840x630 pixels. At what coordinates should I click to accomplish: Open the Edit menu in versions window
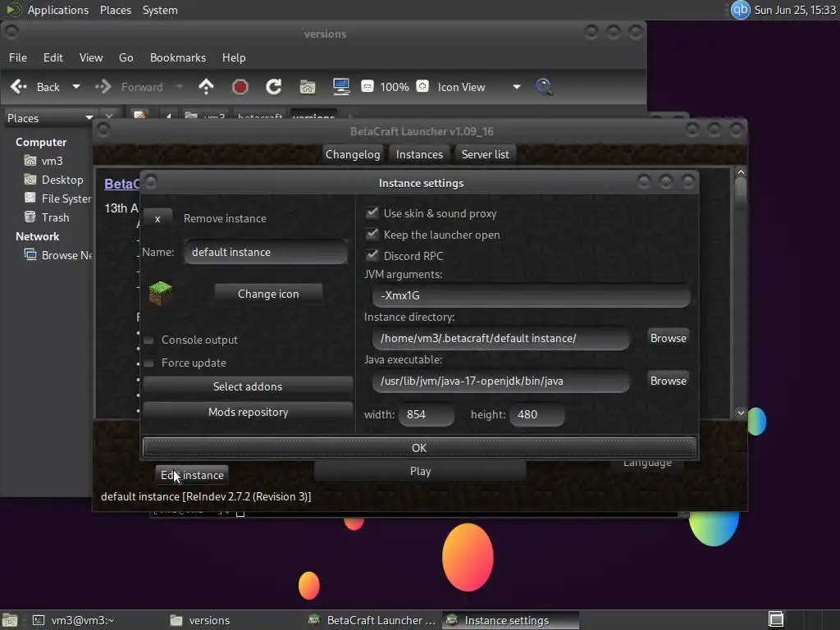tap(53, 57)
